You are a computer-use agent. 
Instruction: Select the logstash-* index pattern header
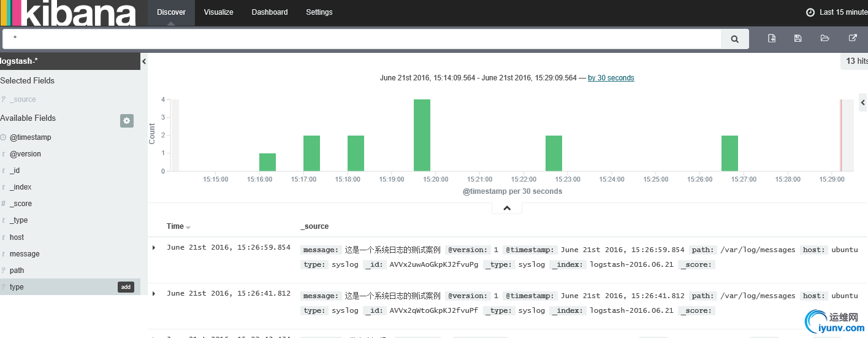(70, 61)
